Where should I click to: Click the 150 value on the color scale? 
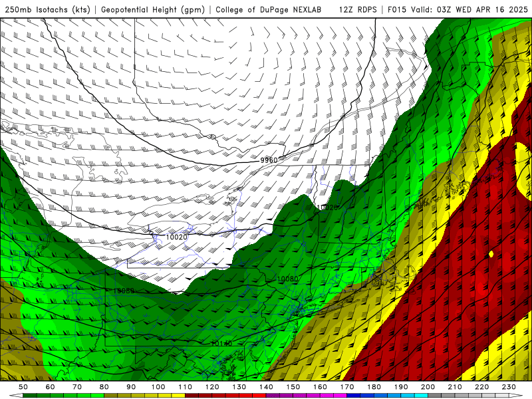coord(293,387)
